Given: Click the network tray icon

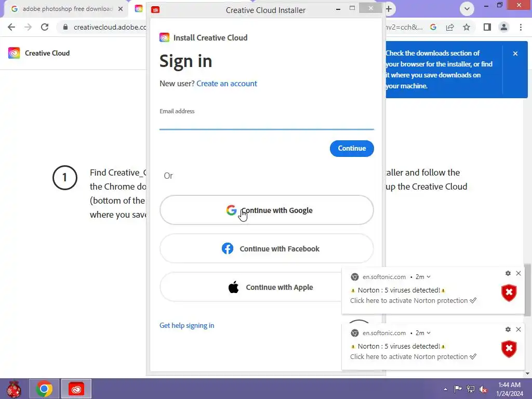Looking at the screenshot, I should click(471, 389).
